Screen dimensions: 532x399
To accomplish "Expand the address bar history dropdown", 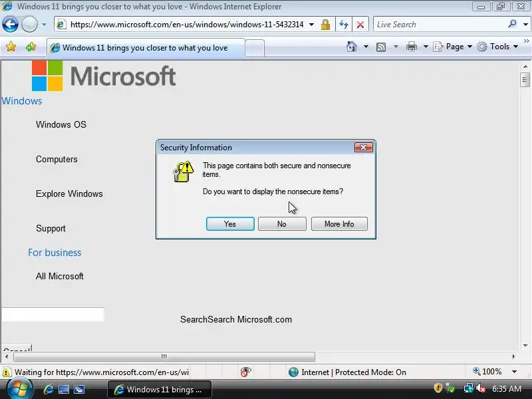I will (x=311, y=25).
